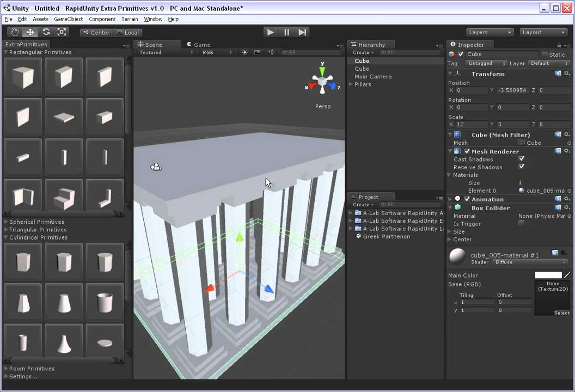Image resolution: width=575 pixels, height=392 pixels.
Task: Open Settings... in ExtraPrimitives panel
Action: pos(23,376)
